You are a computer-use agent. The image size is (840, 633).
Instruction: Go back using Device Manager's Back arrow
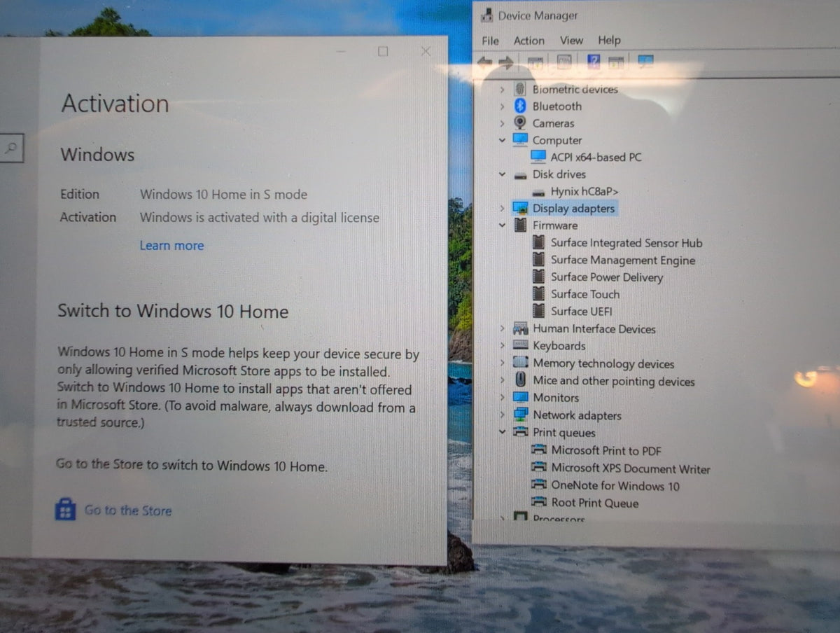tap(484, 63)
